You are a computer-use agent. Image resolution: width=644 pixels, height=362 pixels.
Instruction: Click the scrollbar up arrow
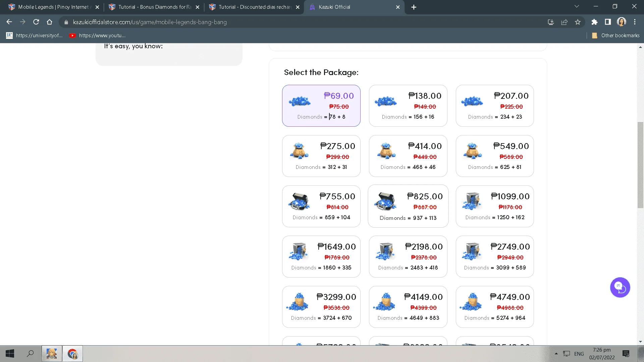640,47
